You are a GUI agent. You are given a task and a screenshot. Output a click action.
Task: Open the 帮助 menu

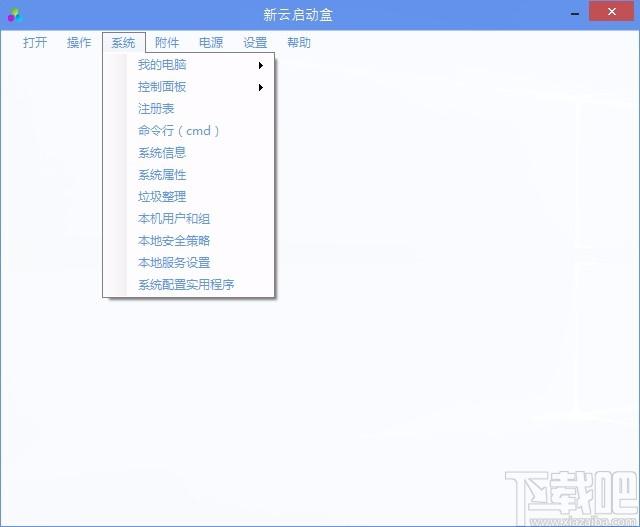(x=299, y=43)
